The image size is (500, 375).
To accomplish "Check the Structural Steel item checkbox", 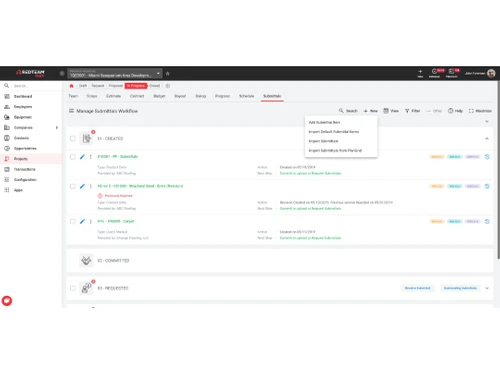I will pos(73,186).
